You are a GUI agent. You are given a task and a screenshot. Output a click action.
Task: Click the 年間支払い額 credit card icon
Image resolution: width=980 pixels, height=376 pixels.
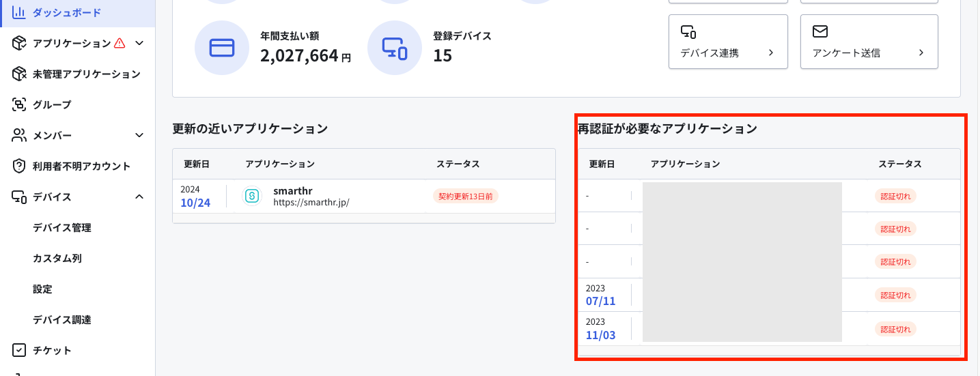tap(222, 48)
